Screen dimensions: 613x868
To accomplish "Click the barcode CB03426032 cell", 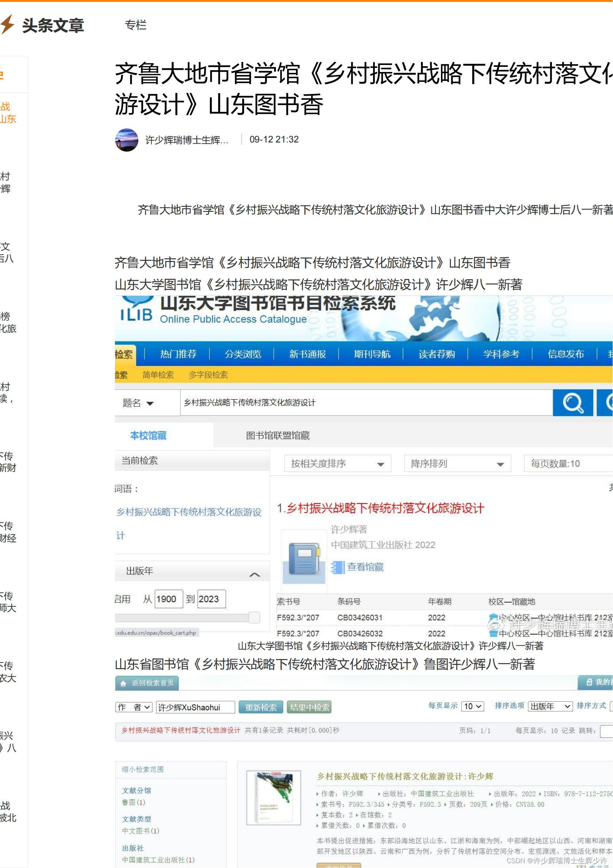I will [x=360, y=633].
